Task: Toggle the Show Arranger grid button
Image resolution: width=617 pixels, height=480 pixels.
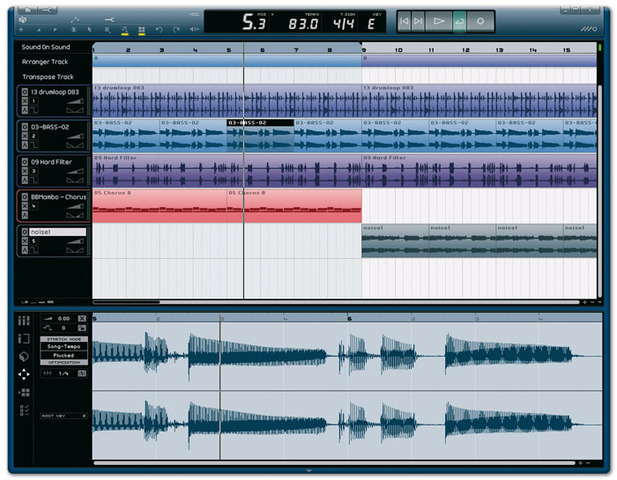Action: pyautogui.click(x=142, y=30)
